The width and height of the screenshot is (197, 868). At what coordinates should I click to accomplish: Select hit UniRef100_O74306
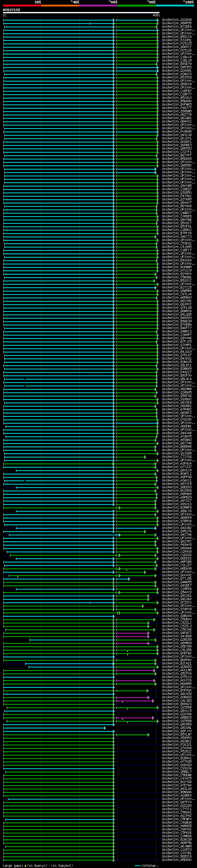[177, 748]
